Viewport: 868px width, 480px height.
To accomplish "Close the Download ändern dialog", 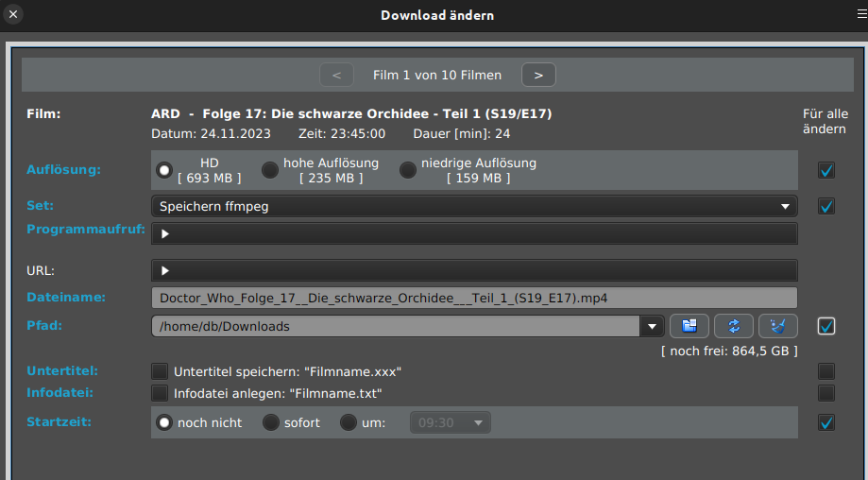I will pyautogui.click(x=13, y=14).
